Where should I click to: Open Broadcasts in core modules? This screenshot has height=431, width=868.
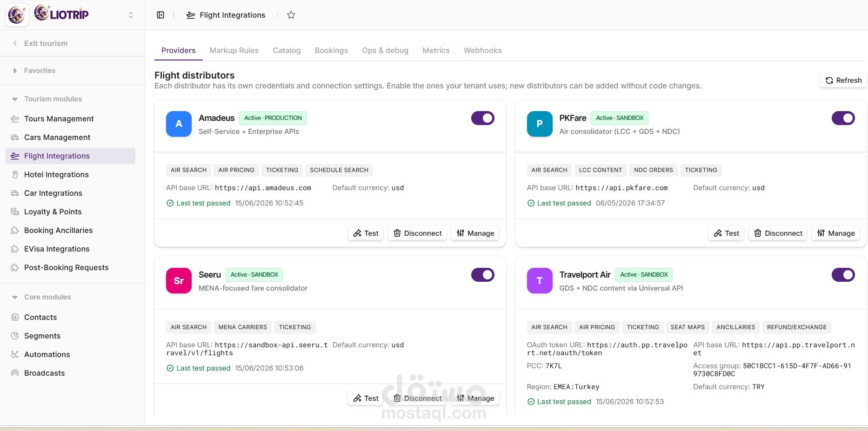[x=70, y=373]
